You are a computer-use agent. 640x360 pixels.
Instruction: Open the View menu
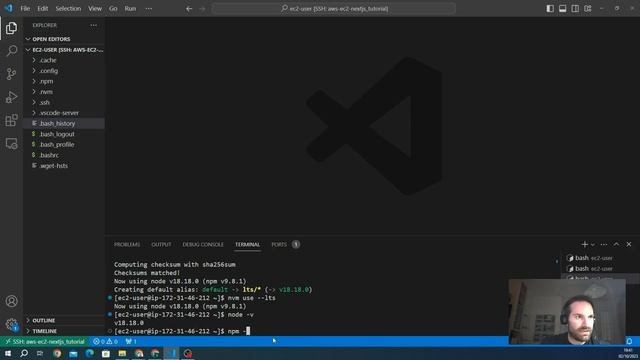coord(95,9)
